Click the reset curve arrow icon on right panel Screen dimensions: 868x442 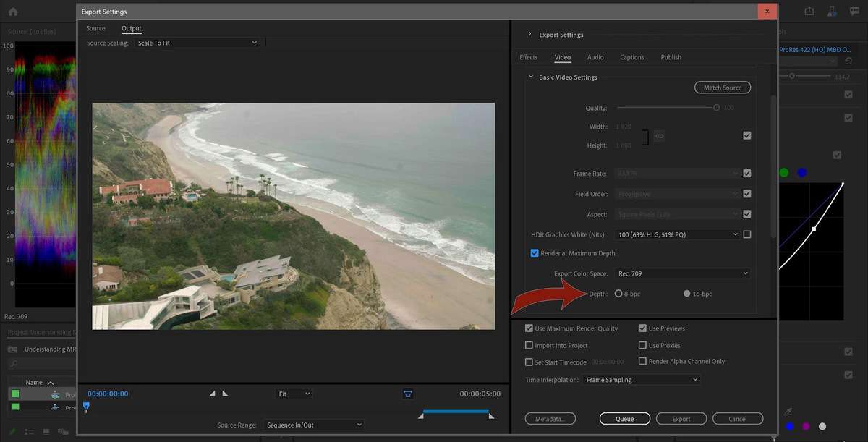[x=848, y=61]
